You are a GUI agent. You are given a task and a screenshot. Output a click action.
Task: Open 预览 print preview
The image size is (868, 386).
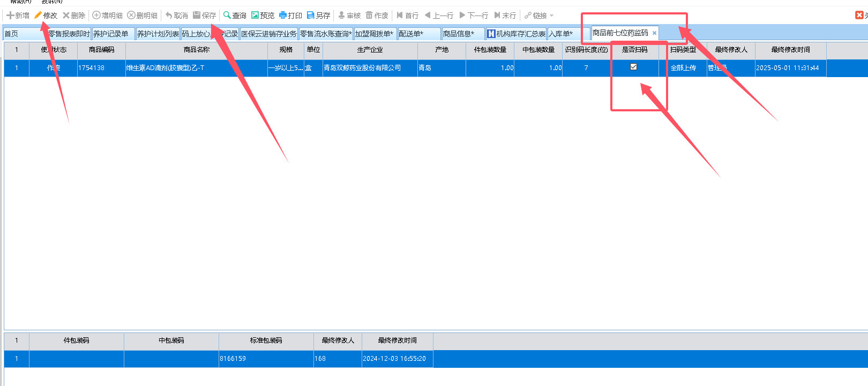point(263,16)
